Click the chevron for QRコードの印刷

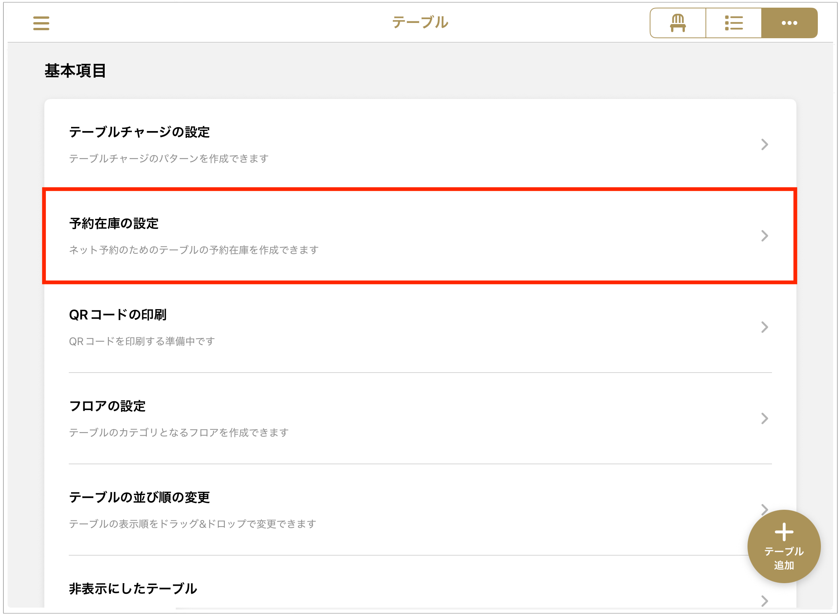point(764,327)
